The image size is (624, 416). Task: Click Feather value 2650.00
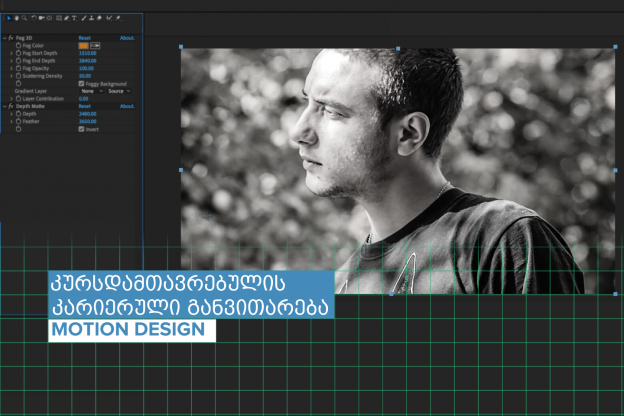[x=88, y=121]
